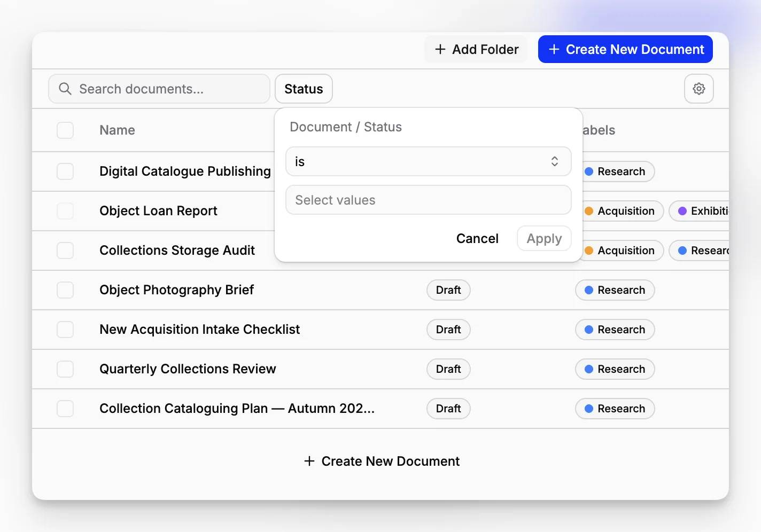761x532 pixels.
Task: Click Research label on Digital Catalogue Publishing row
Action: click(x=618, y=171)
